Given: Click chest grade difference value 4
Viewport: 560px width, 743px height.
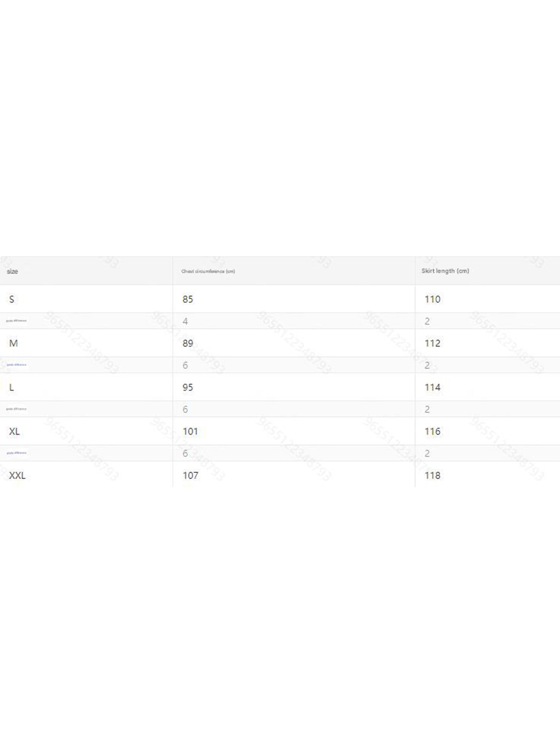Looking at the screenshot, I should pos(185,321).
